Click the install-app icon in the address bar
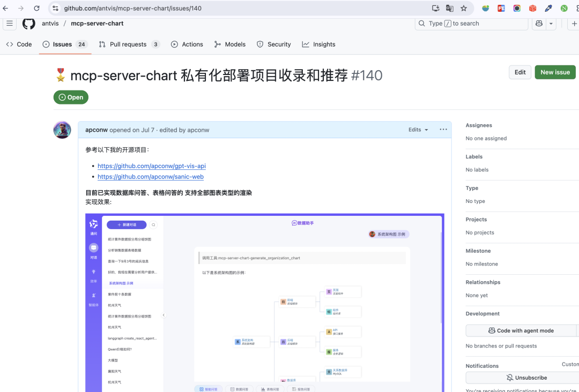 [435, 8]
